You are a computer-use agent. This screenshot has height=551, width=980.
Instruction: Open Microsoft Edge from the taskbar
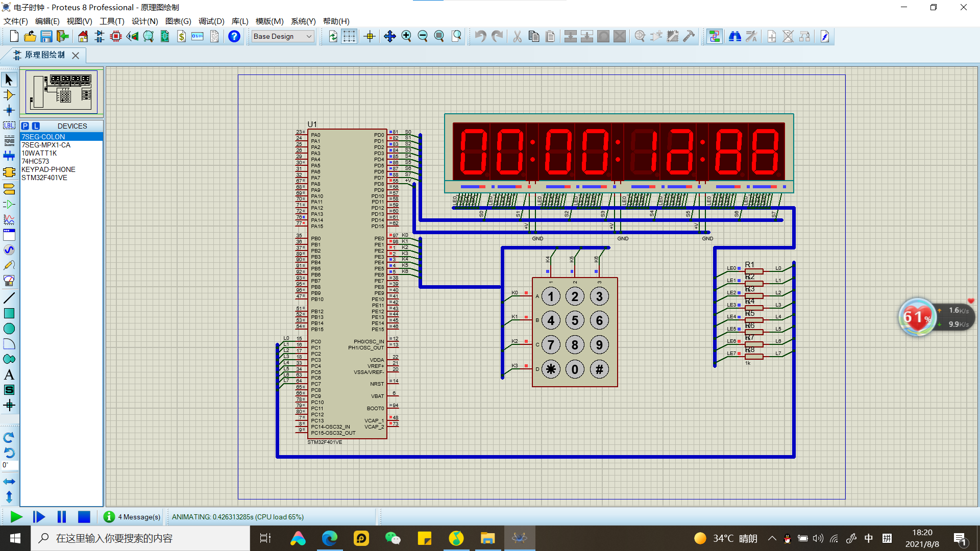point(330,538)
